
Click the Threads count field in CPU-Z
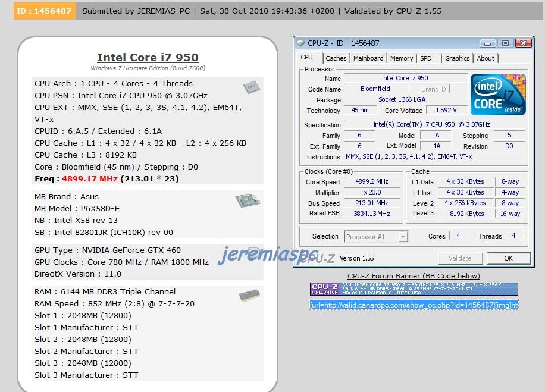tap(513, 236)
